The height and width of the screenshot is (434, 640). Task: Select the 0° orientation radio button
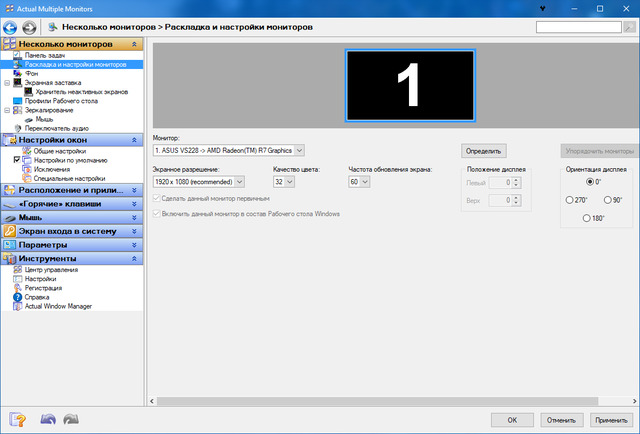[x=590, y=181]
